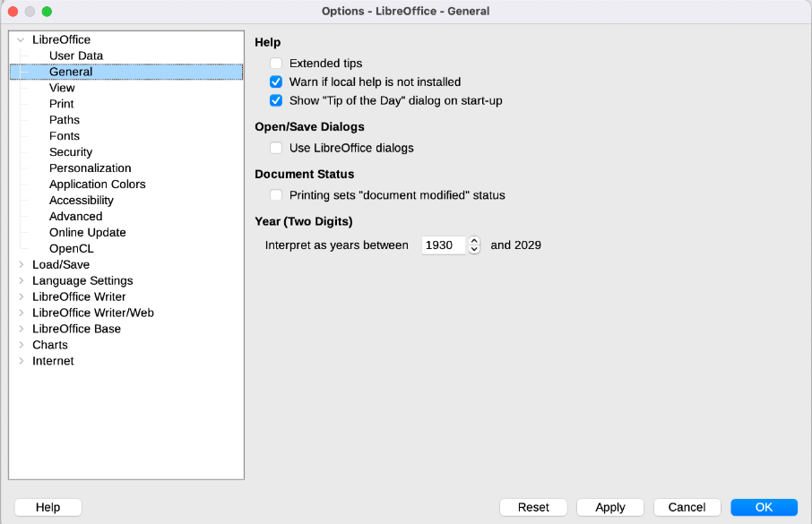Expand the Load/Save section
Screen dimensions: 812x524
coord(22,264)
